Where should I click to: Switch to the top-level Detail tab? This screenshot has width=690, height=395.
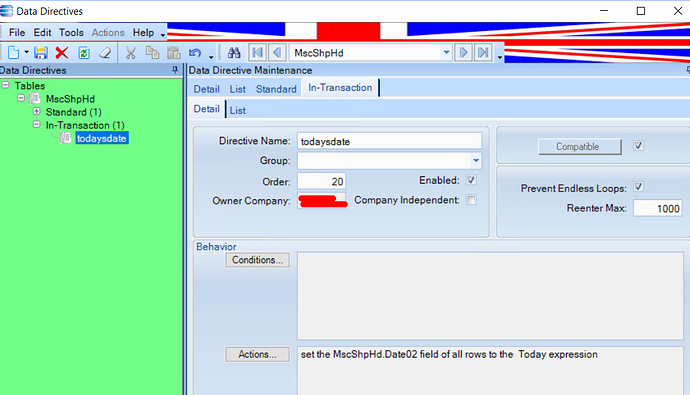206,89
